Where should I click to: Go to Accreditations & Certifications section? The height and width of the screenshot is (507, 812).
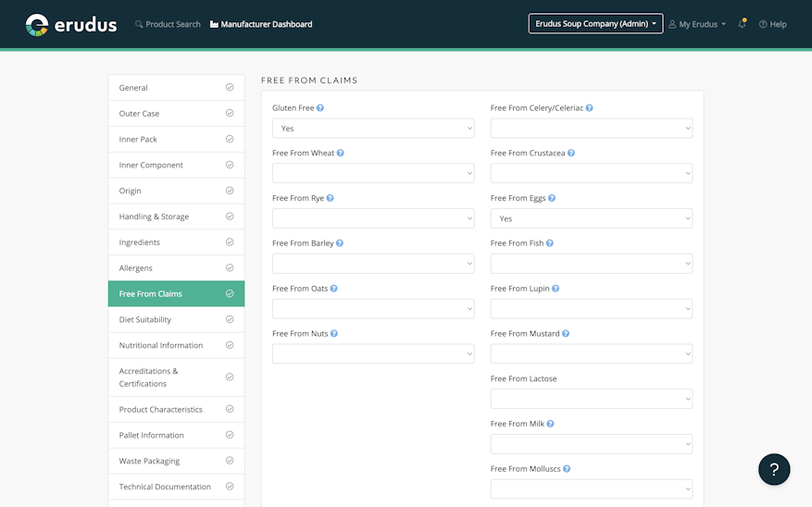click(176, 377)
